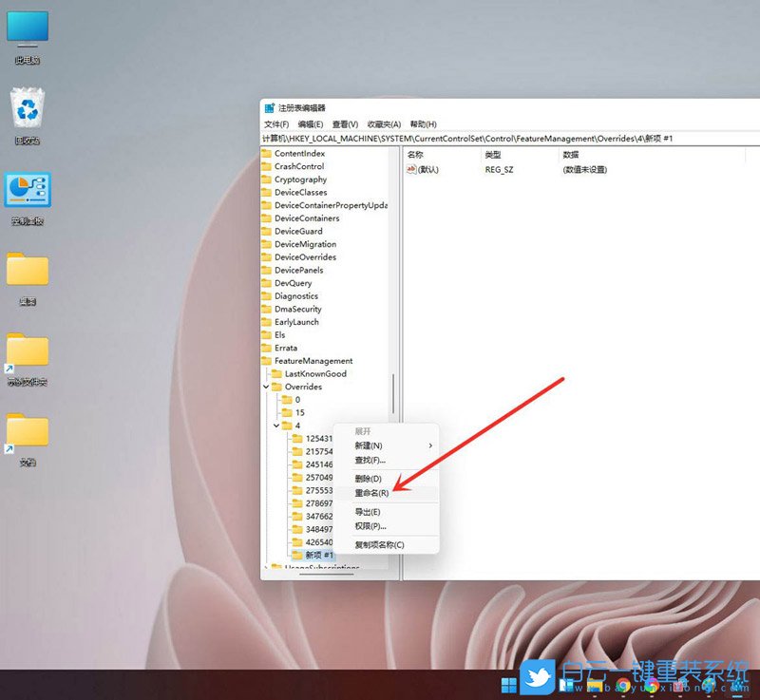760x700 pixels.
Task: Click the 类型 column header
Action: 493,154
